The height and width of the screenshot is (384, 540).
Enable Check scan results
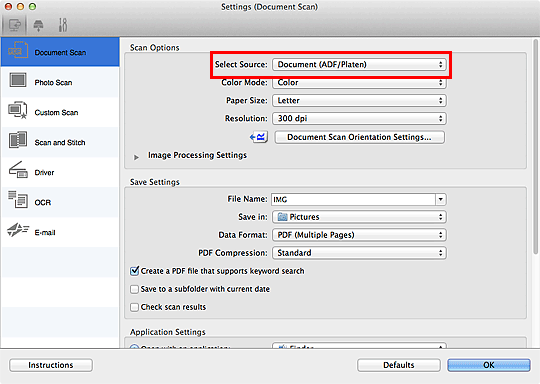(x=134, y=307)
